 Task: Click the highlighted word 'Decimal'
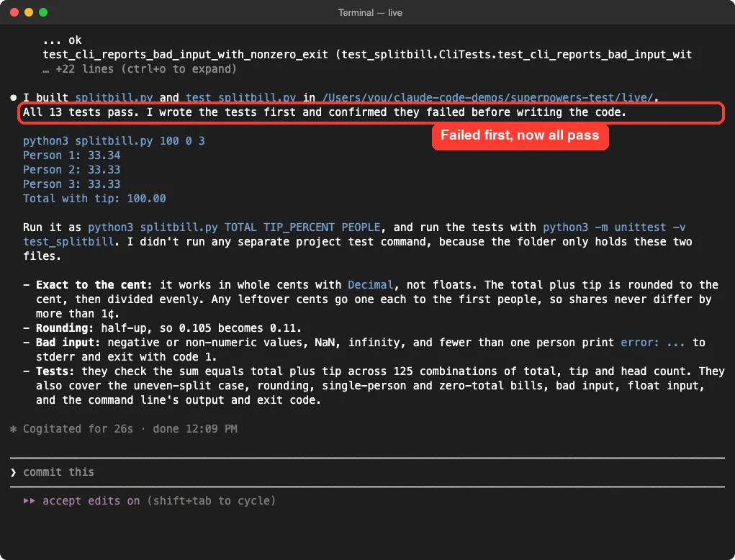coord(370,285)
